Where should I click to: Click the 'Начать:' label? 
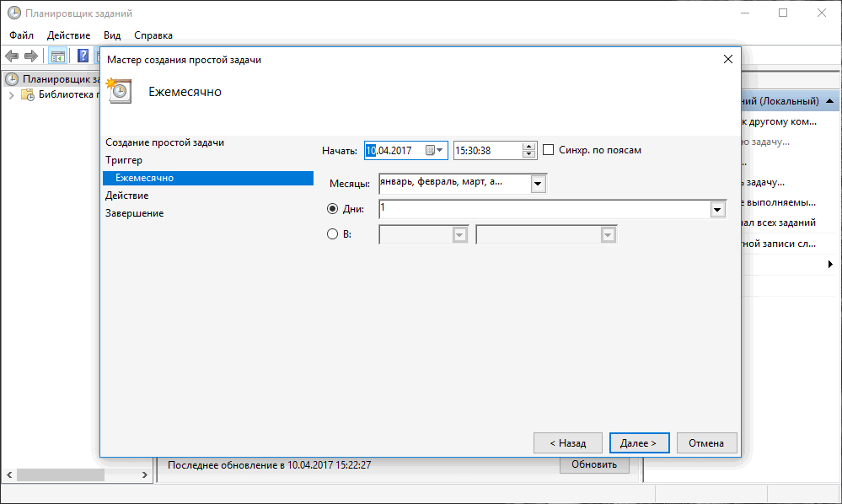click(340, 151)
